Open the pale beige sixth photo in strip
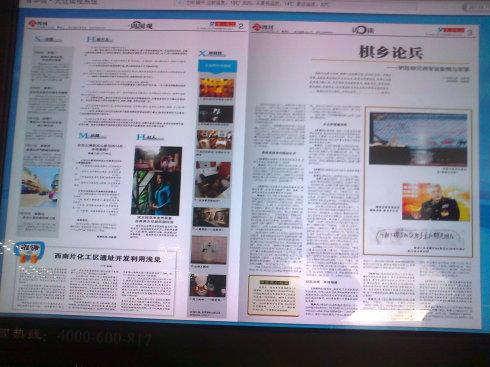 209,250
